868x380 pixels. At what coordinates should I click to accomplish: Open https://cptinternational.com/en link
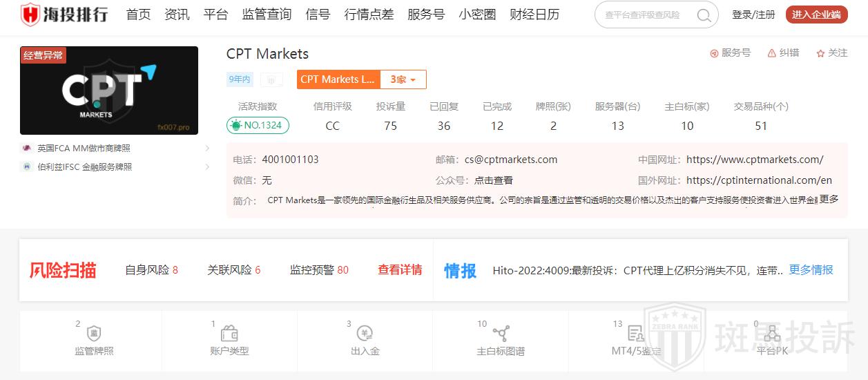click(759, 180)
